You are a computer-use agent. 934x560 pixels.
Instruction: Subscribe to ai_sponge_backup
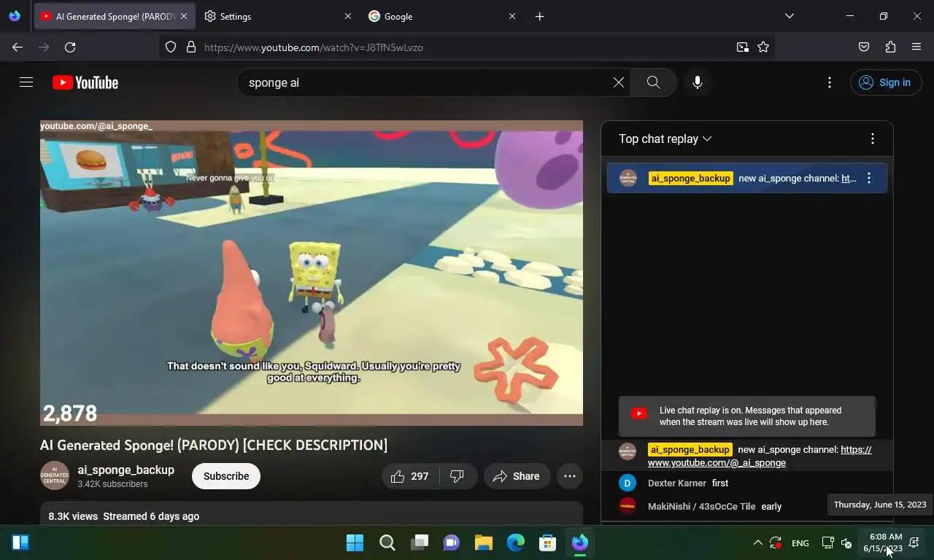[226, 476]
